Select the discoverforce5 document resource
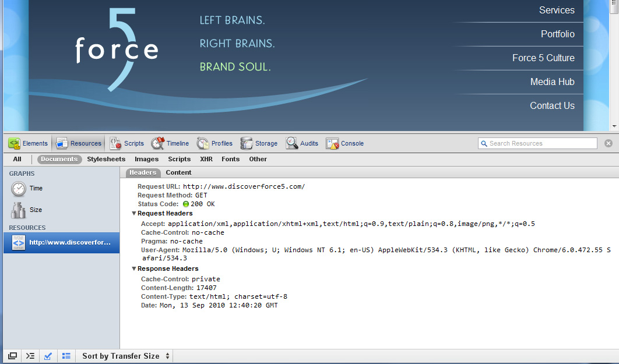Viewport: 619px width, 364px height. click(62, 242)
